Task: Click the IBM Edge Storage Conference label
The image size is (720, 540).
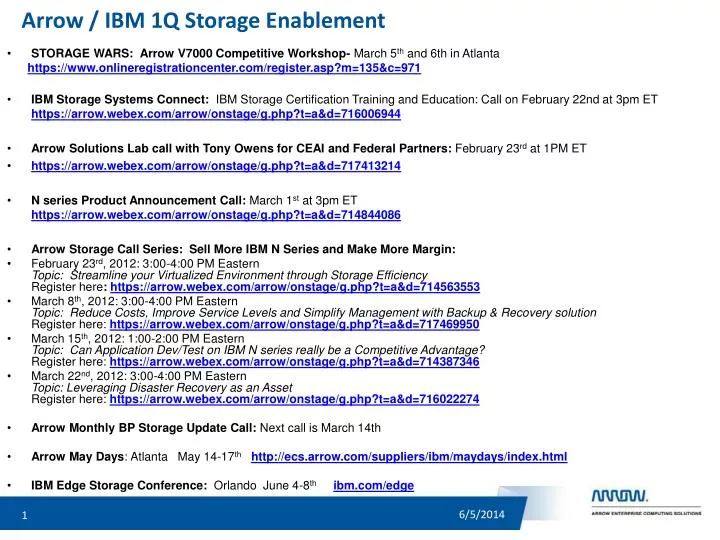Action: (119, 486)
